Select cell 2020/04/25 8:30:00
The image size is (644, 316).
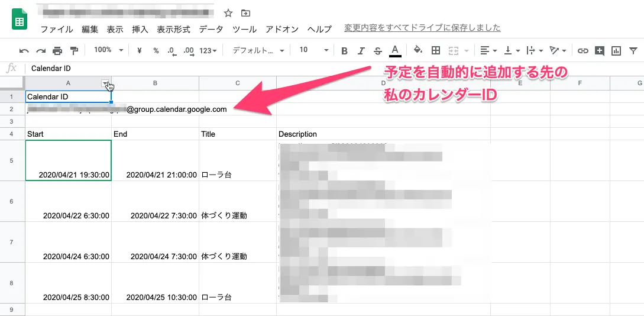68,283
